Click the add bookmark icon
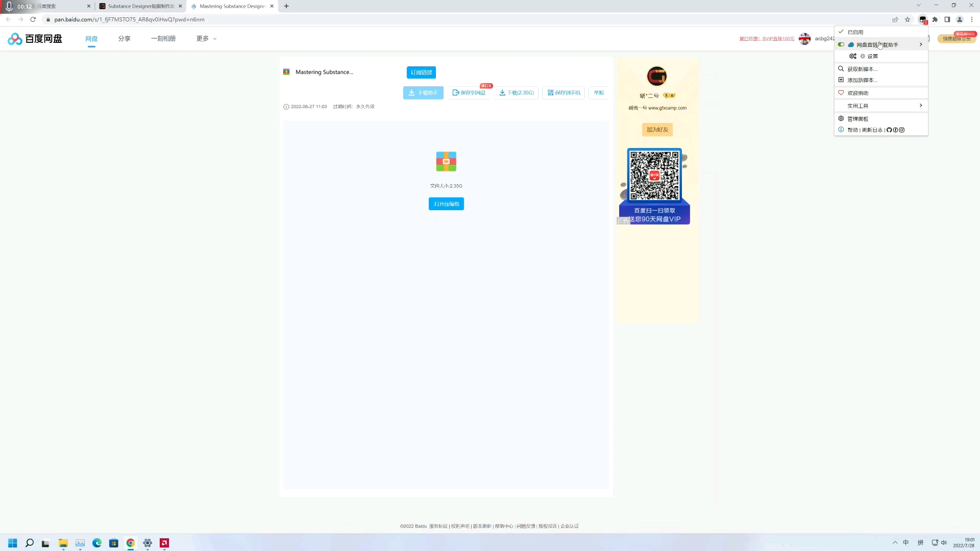Image resolution: width=980 pixels, height=551 pixels. 909,19
